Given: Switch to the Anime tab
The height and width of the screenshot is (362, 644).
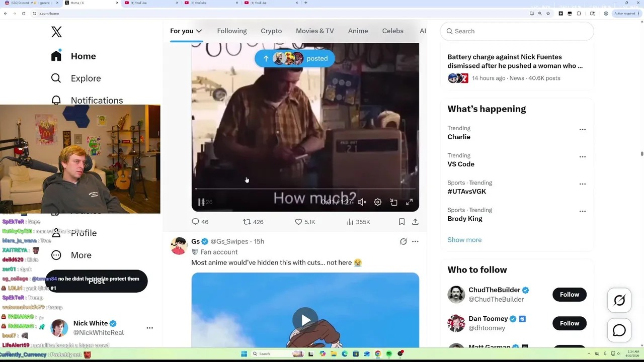Looking at the screenshot, I should [x=358, y=31].
